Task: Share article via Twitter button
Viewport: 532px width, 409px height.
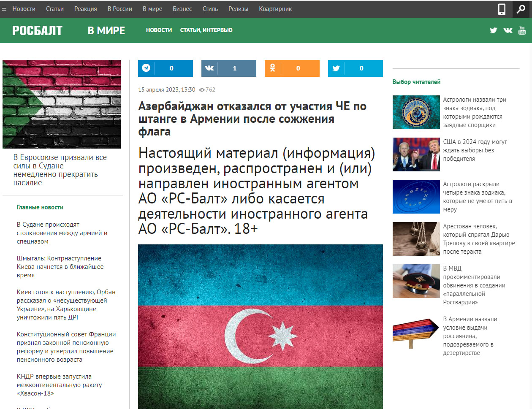Action: 355,68
